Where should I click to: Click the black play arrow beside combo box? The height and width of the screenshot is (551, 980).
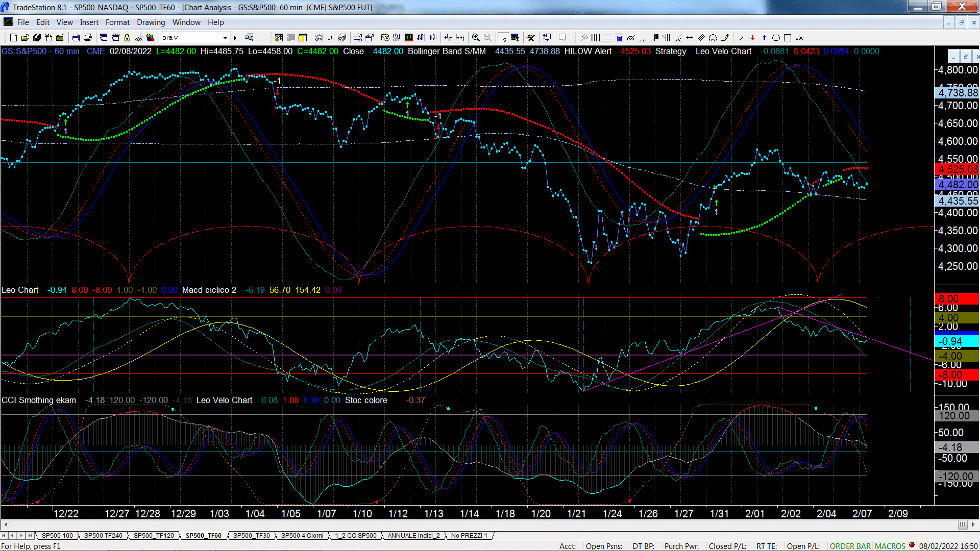[x=235, y=38]
